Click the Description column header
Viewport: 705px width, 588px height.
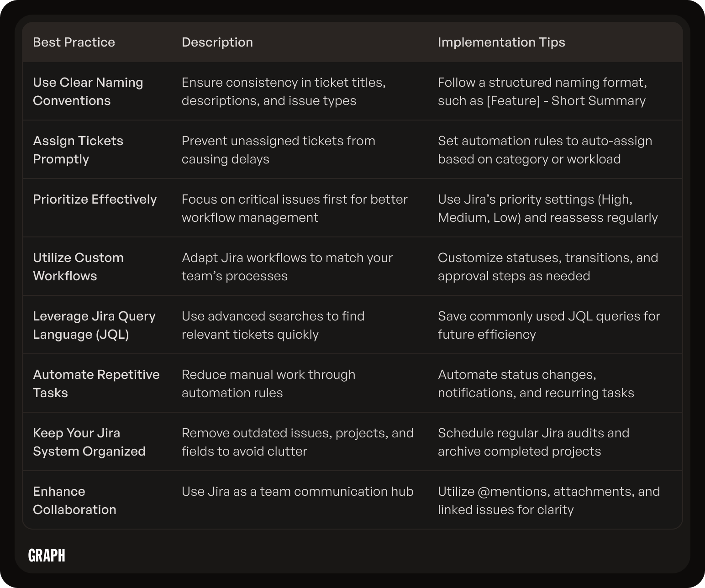click(x=217, y=42)
